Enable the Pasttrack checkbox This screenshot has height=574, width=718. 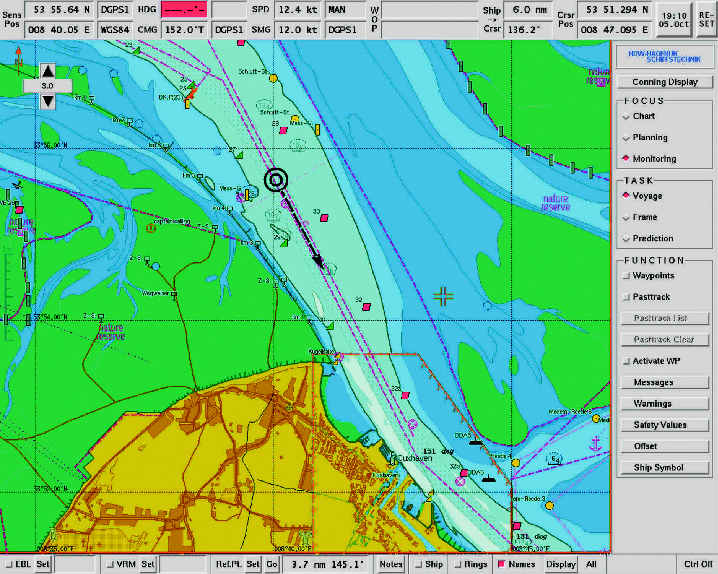tap(626, 297)
